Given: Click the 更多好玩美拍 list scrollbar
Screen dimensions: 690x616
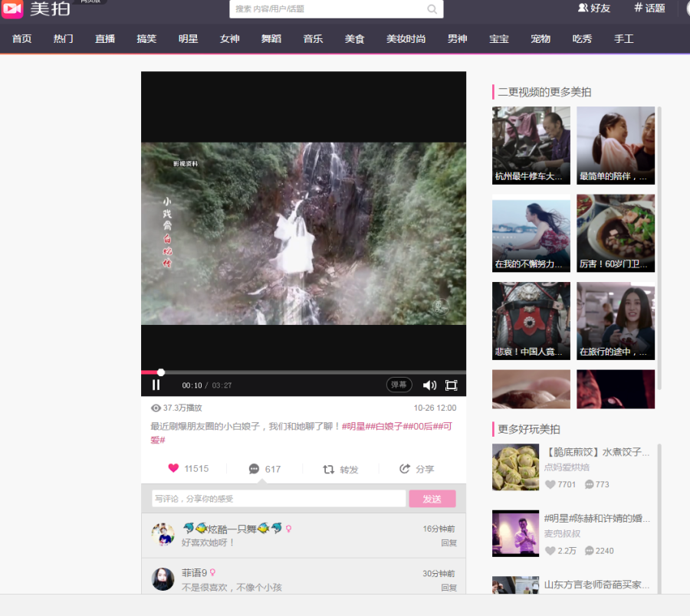Looking at the screenshot, I should (659, 519).
